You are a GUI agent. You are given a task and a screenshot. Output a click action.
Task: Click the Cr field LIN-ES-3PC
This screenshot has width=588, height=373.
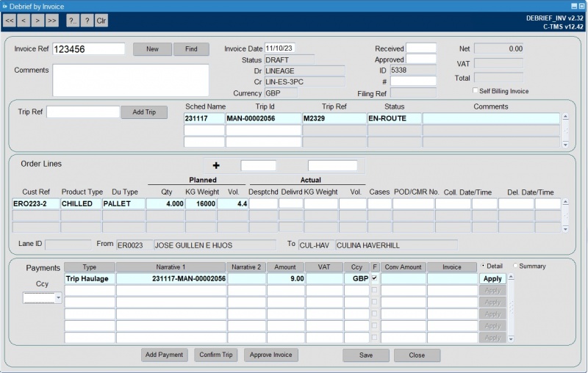304,82
